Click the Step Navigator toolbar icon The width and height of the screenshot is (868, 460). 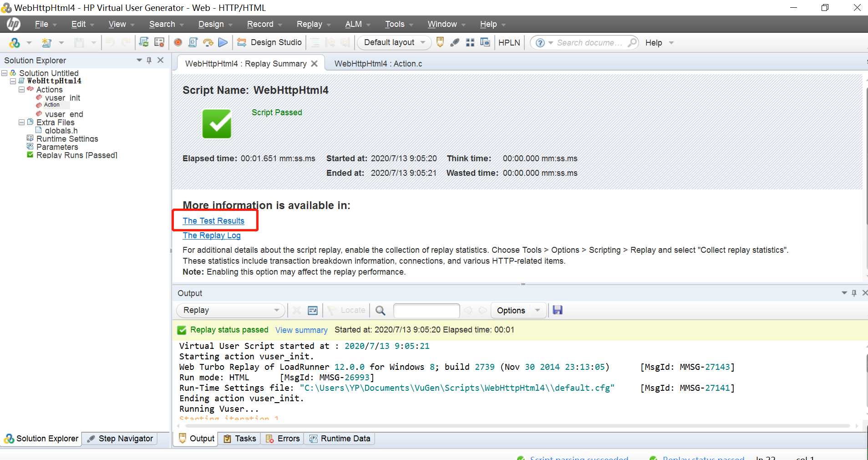(x=455, y=42)
